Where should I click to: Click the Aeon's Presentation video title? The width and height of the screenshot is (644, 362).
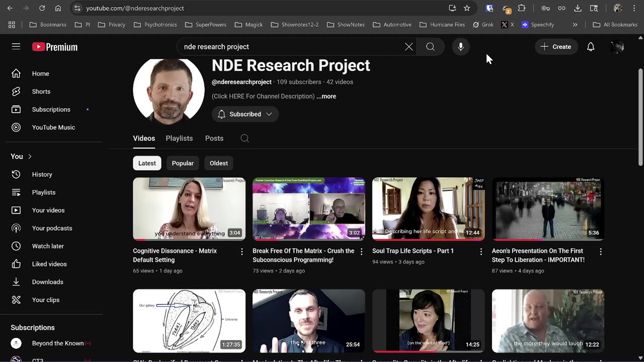pos(538,255)
